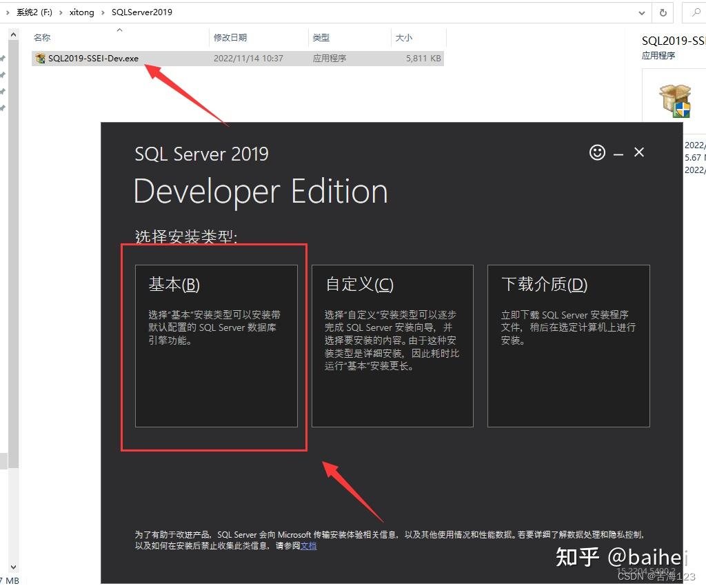Sort files by 名称 column
Screen dimensions: 706x588
[x=42, y=38]
